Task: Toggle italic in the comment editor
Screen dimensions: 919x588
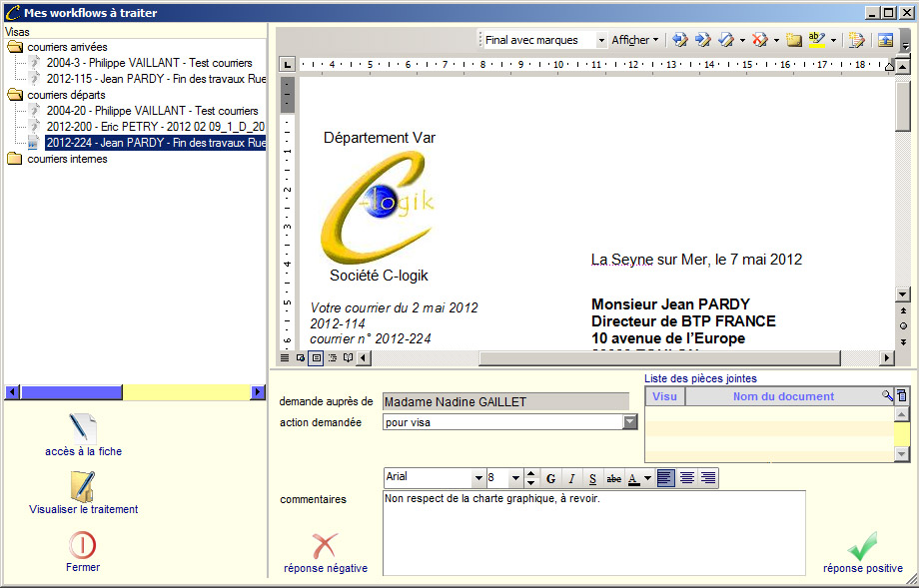Action: coord(571,479)
